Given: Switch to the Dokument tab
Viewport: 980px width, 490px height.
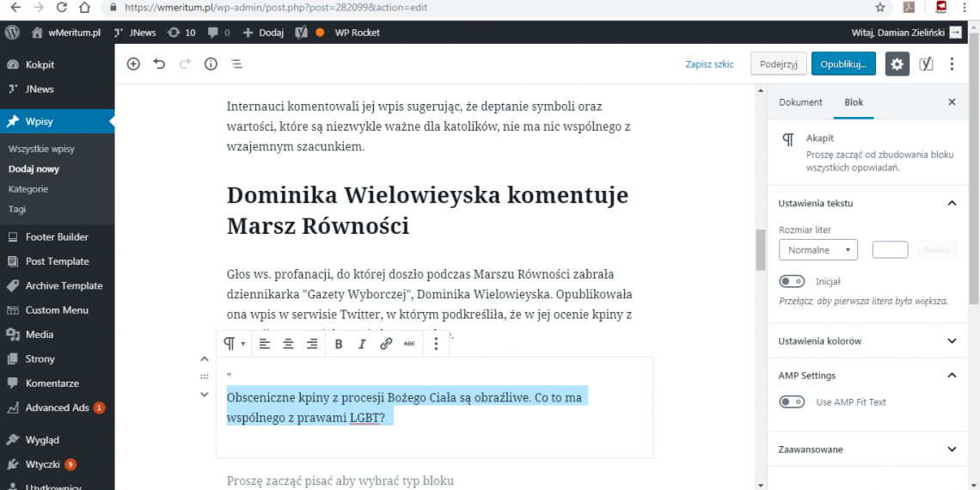Looking at the screenshot, I should (x=800, y=101).
